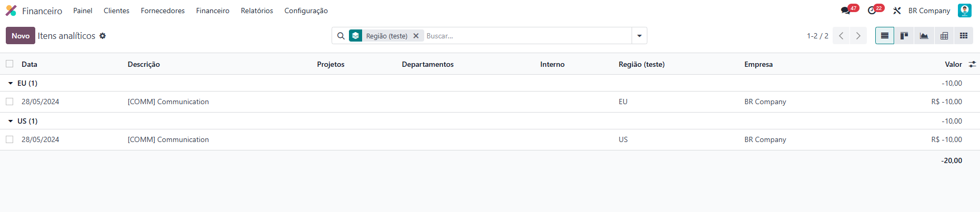The width and height of the screenshot is (980, 212).
Task: Check the EU row checkbox
Action: pyautogui.click(x=9, y=102)
